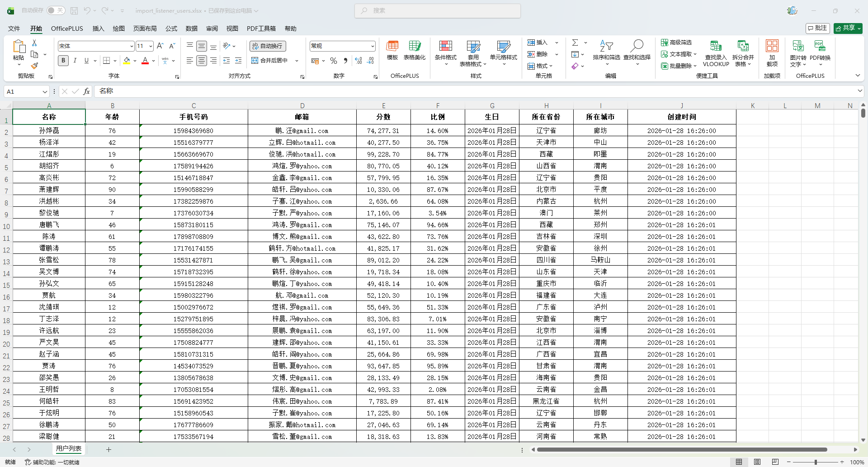Open the VLOOKUP quick entry tool

pyautogui.click(x=716, y=54)
